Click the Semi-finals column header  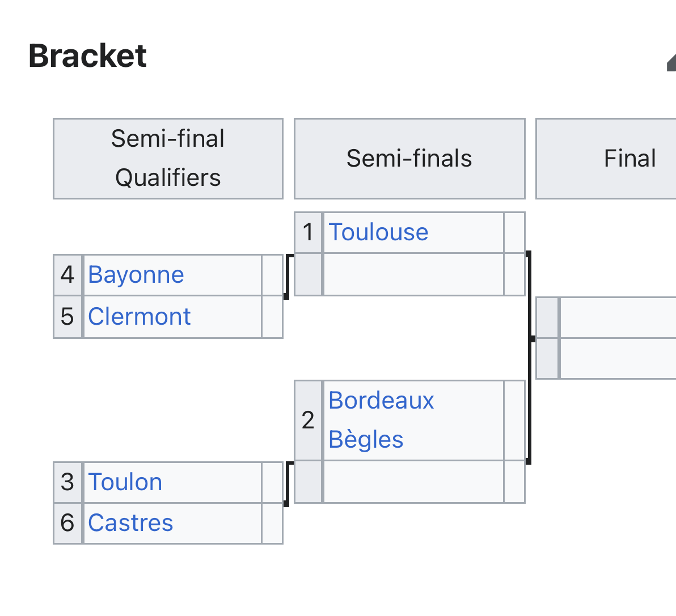[x=409, y=159]
